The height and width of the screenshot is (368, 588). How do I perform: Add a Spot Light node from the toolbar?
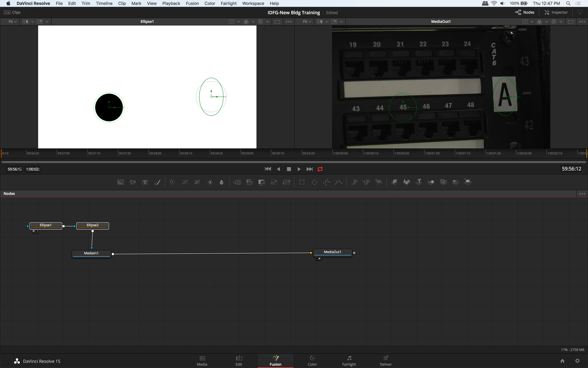[x=456, y=182]
